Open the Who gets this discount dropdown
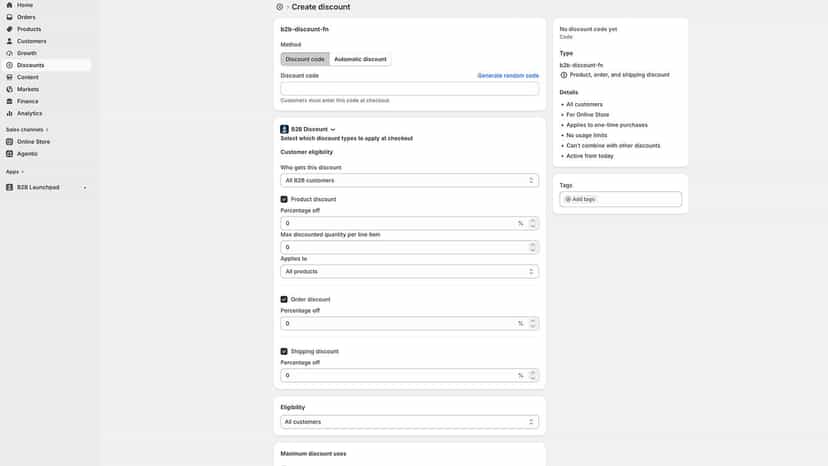Viewport: 828px width, 466px height. tap(409, 180)
